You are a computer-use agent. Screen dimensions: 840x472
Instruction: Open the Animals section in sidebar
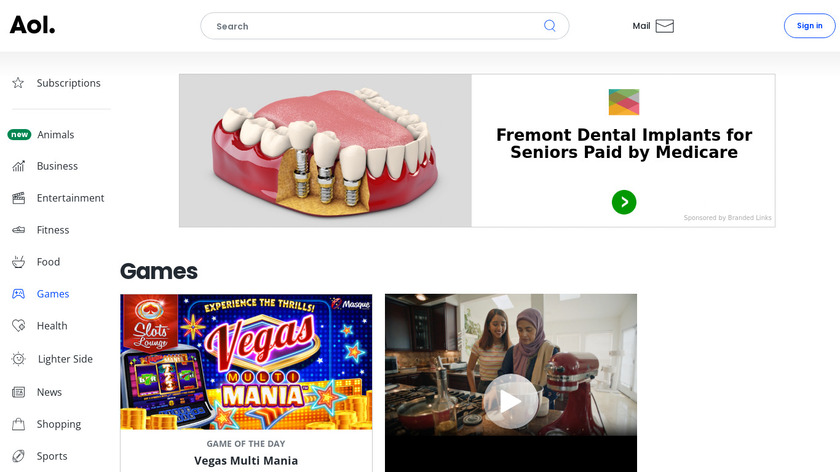click(x=55, y=135)
